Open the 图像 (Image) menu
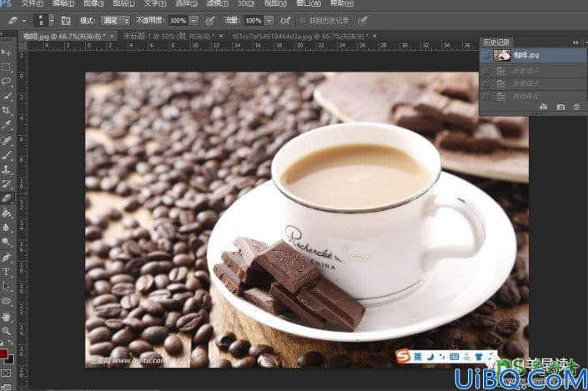The image size is (588, 391). pyautogui.click(x=93, y=3)
